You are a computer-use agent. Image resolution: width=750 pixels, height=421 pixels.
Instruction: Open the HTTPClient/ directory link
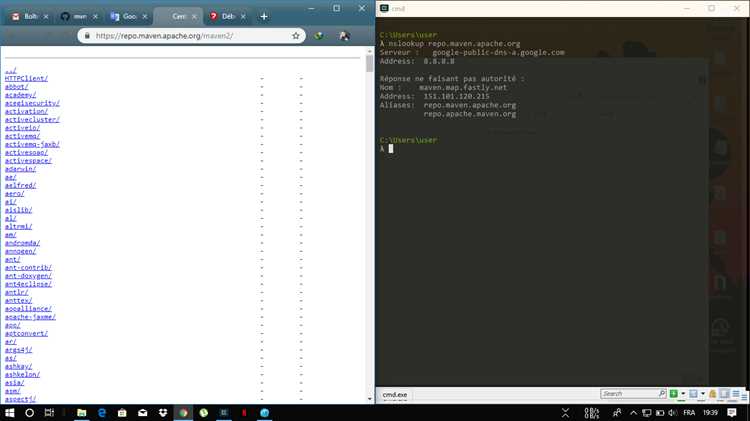[x=26, y=78]
